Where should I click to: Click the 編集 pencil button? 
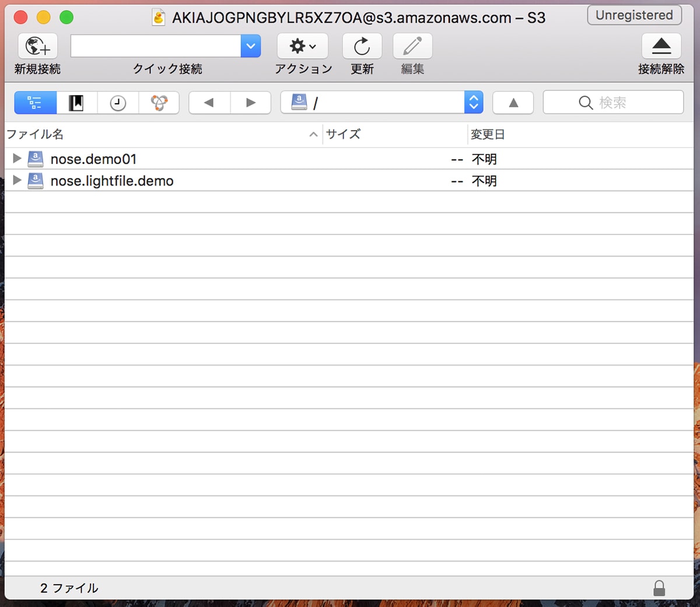(412, 46)
